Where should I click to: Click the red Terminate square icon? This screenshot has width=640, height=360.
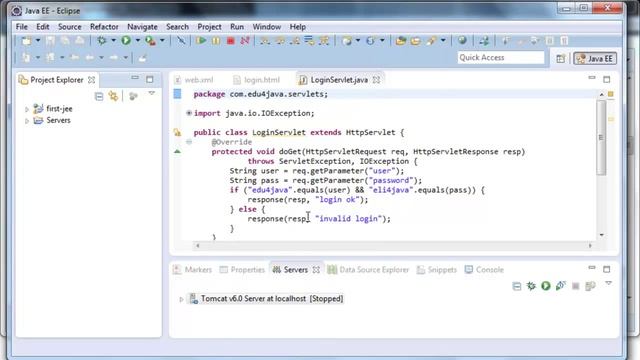pos(231,40)
